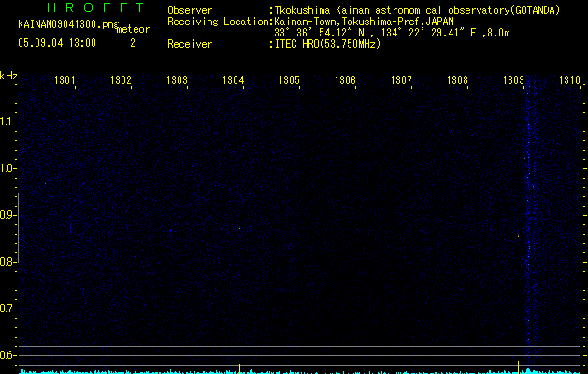Click Kainan-Town, Tokushima-Pref. JAPAN text

[x=365, y=22]
